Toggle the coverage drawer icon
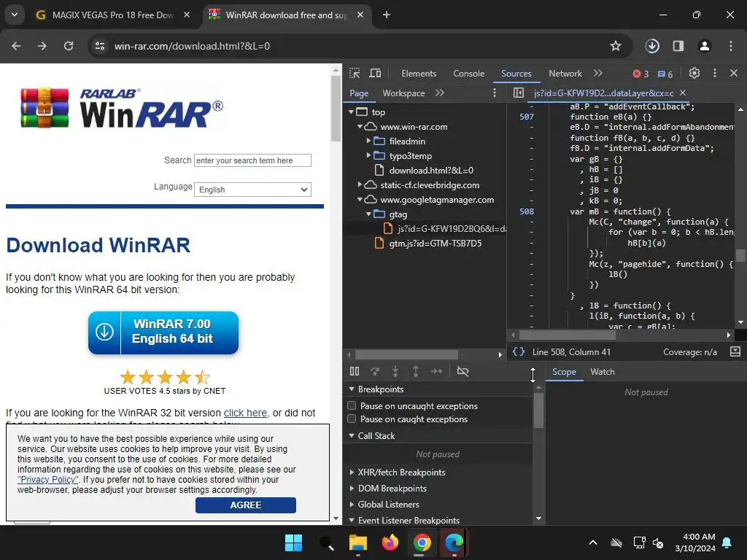The width and height of the screenshot is (747, 560). (735, 352)
